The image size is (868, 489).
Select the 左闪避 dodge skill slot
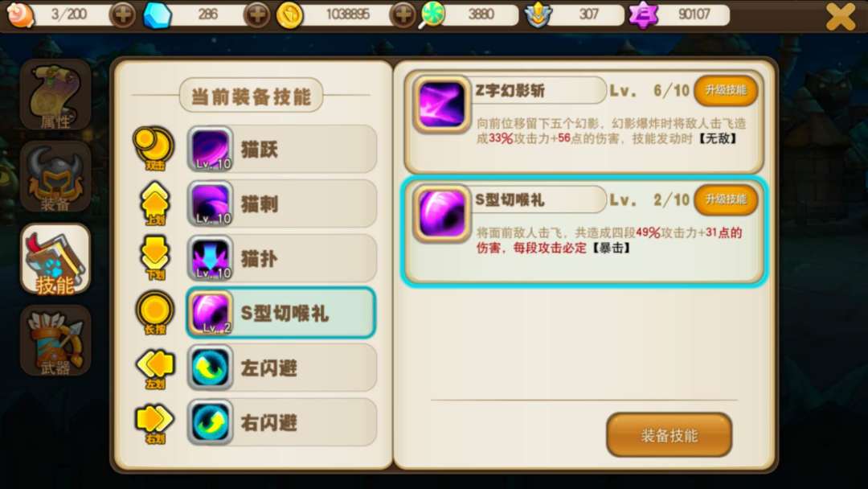pyautogui.click(x=282, y=368)
